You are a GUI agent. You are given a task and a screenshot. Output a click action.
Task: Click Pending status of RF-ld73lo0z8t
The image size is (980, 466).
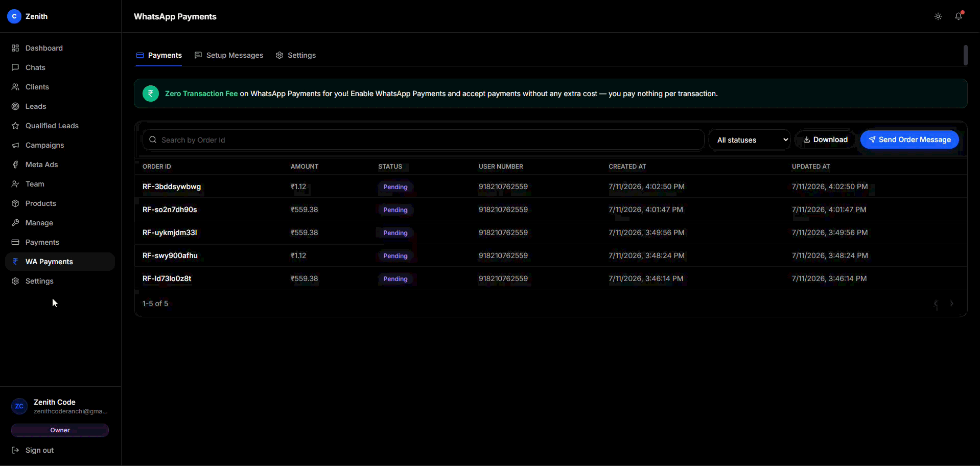(x=395, y=279)
